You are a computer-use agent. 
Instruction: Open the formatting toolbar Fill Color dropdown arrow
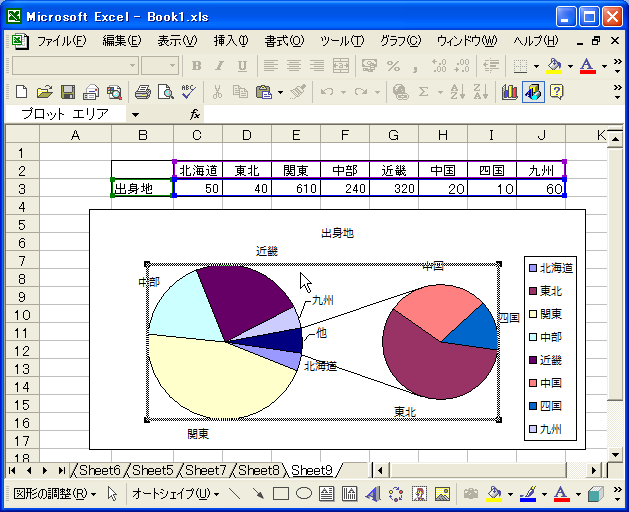click(x=570, y=66)
